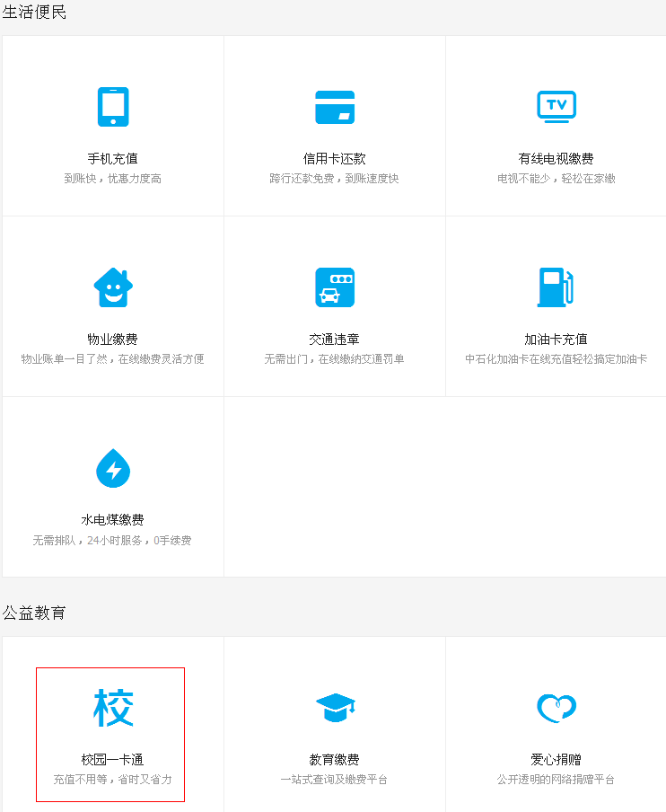
Task: Go to 有线电视缴费 service
Action: tap(556, 159)
